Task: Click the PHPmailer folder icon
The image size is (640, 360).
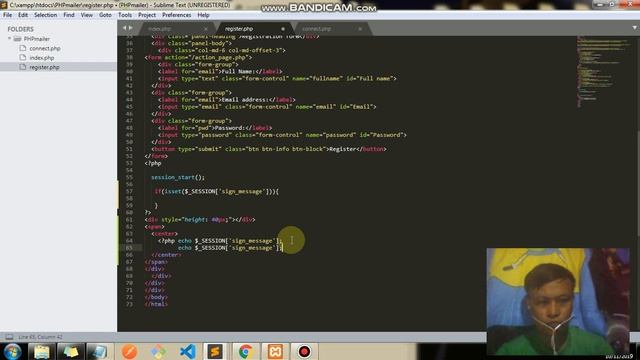Action: click(x=17, y=39)
